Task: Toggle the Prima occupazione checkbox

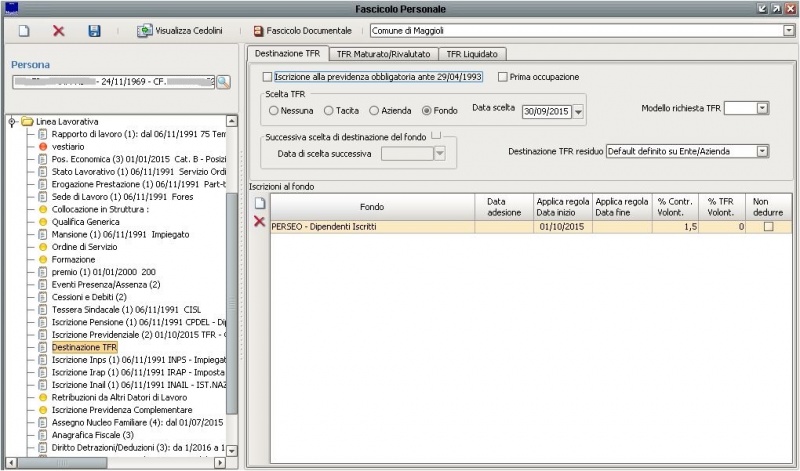Action: [x=503, y=77]
